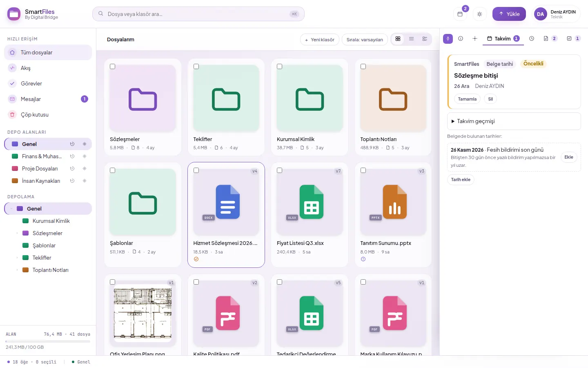Tick the checkbox on Sözleşmeler folder
The height and width of the screenshot is (368, 588).
click(x=113, y=67)
